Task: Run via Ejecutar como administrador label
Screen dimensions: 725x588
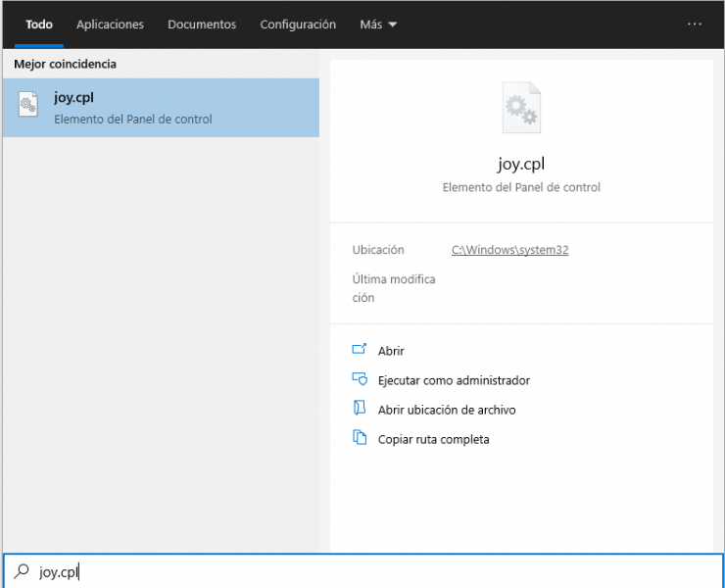Action: [454, 380]
